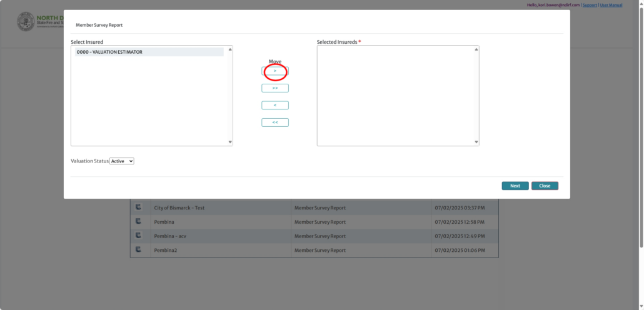Move selected insured right with > button
Screen dimensions: 644x310
[275, 71]
